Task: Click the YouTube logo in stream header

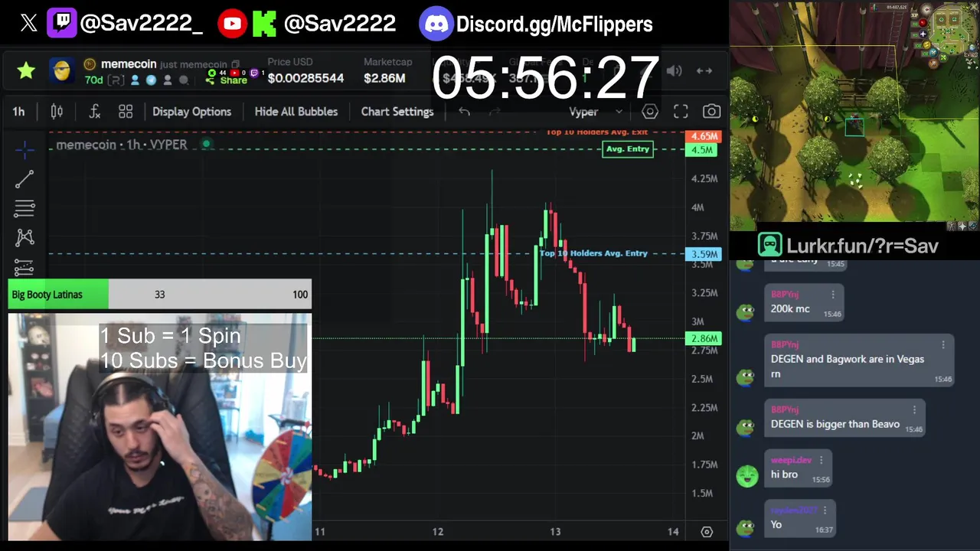Action: coord(232,24)
